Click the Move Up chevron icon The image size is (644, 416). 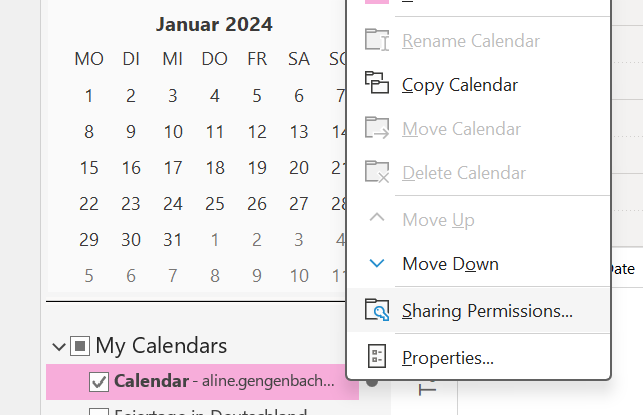tap(376, 218)
